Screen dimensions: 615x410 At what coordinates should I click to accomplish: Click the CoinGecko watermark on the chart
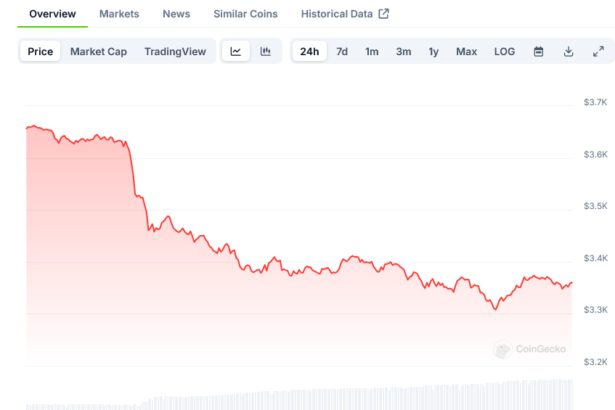[x=531, y=349]
